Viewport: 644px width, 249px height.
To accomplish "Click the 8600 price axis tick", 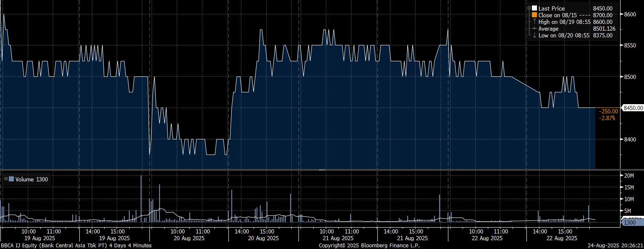I will tap(630, 14).
